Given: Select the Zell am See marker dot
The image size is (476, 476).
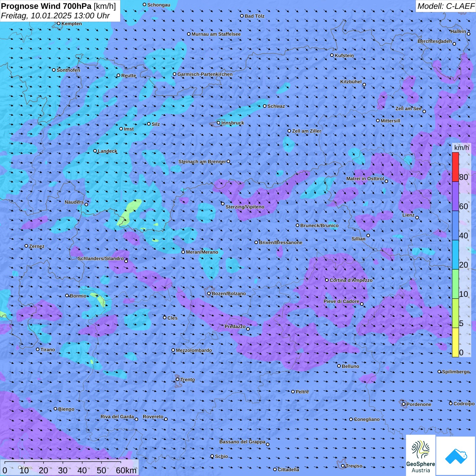Looking at the screenshot, I should click(424, 111).
